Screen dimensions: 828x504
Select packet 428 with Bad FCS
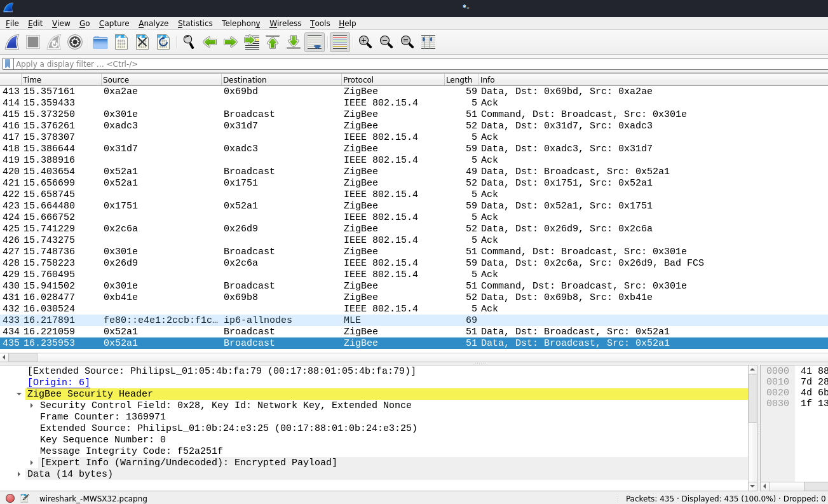pos(414,263)
